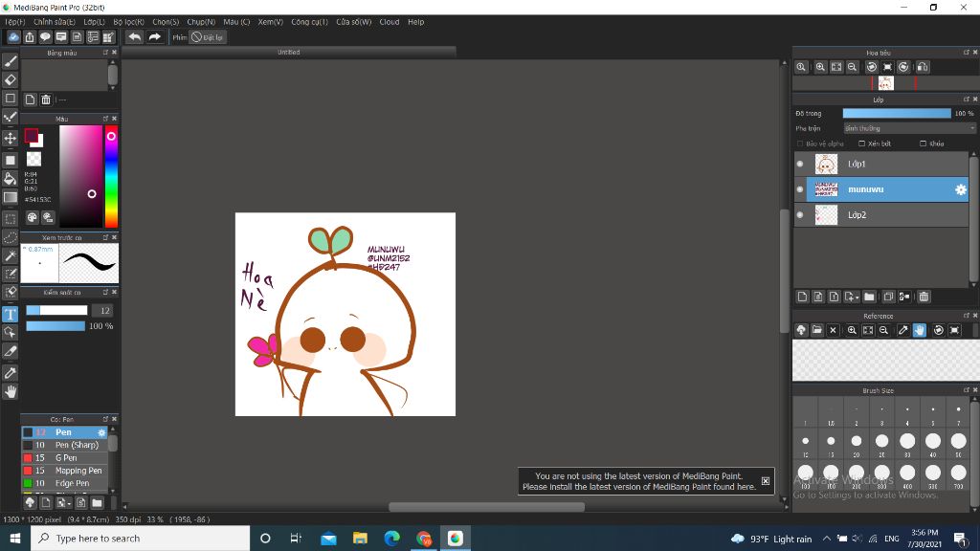The height and width of the screenshot is (551, 980).
Task: Select the Move tool
Action: pyautogui.click(x=11, y=138)
